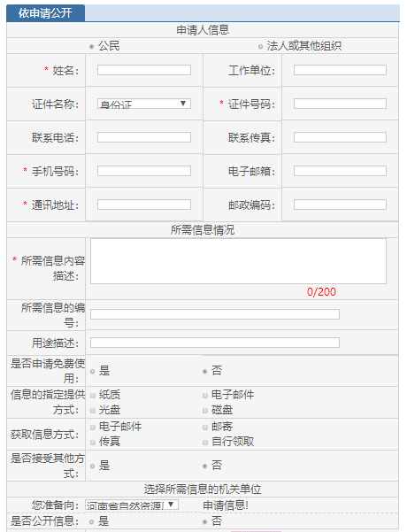This screenshot has height=532, width=407.
Task: Click the 姓名 input field
Action: point(144,70)
